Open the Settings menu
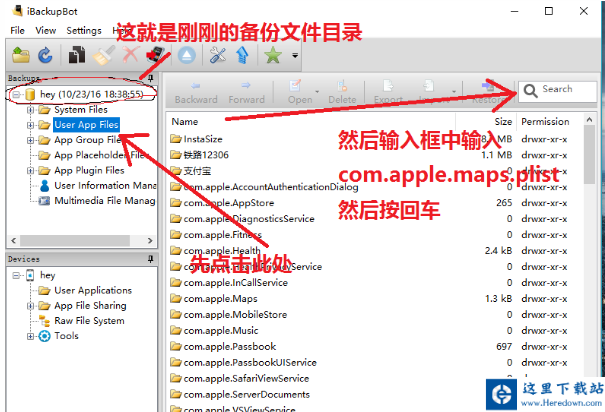Image resolution: width=605 pixels, height=412 pixels. [84, 30]
